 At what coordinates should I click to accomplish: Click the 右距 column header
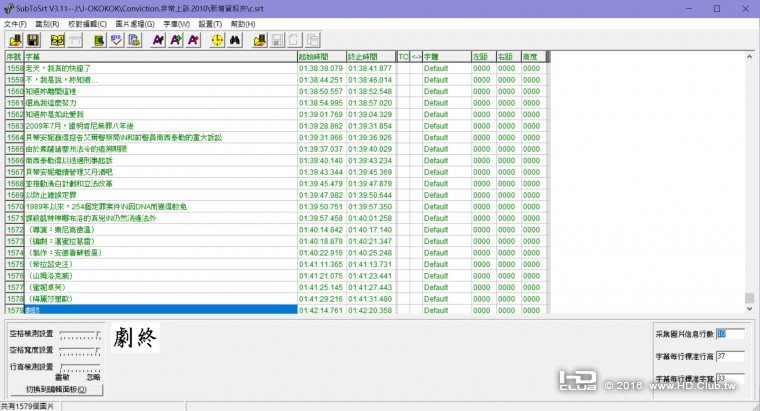point(508,57)
